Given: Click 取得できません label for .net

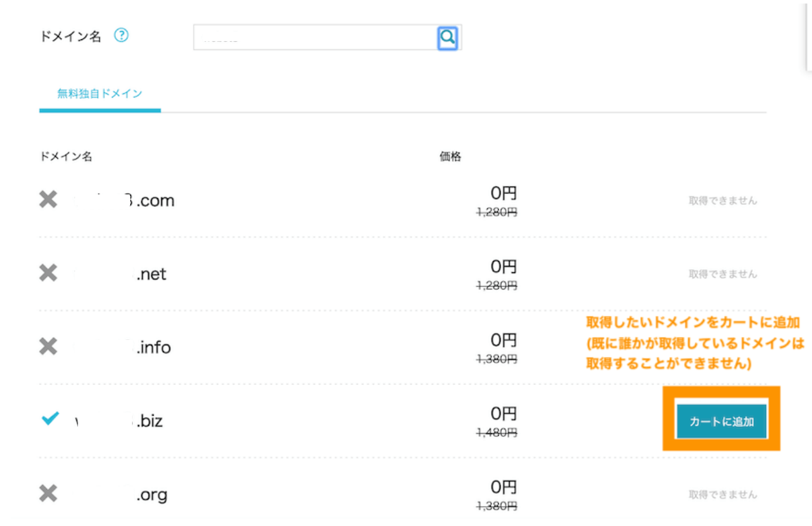Looking at the screenshot, I should coord(722,274).
